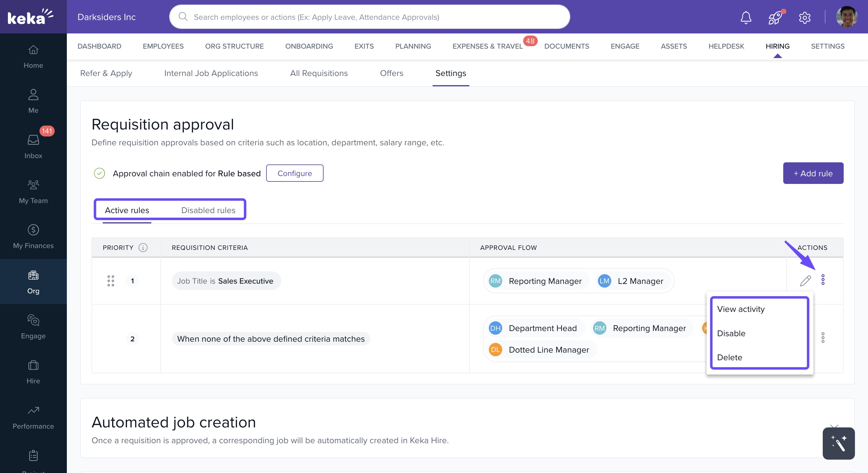
Task: Click the priority info icon
Action: 143,247
